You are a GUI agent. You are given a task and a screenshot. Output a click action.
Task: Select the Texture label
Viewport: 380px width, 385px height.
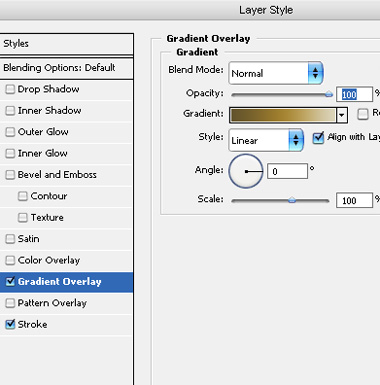(x=47, y=218)
